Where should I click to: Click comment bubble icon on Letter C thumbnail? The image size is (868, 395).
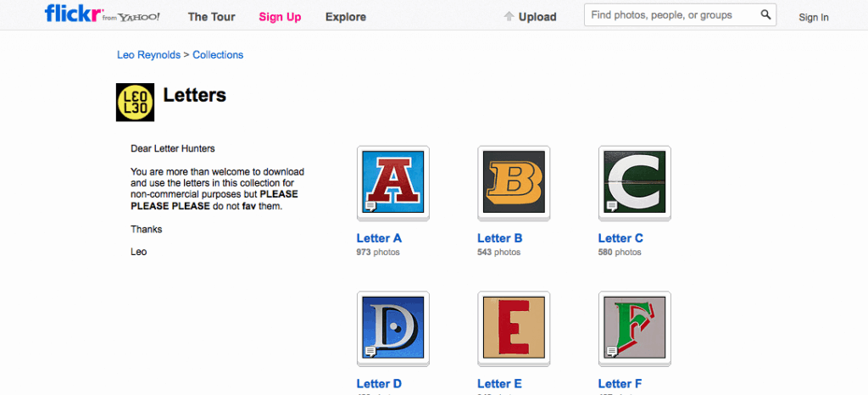[612, 206]
